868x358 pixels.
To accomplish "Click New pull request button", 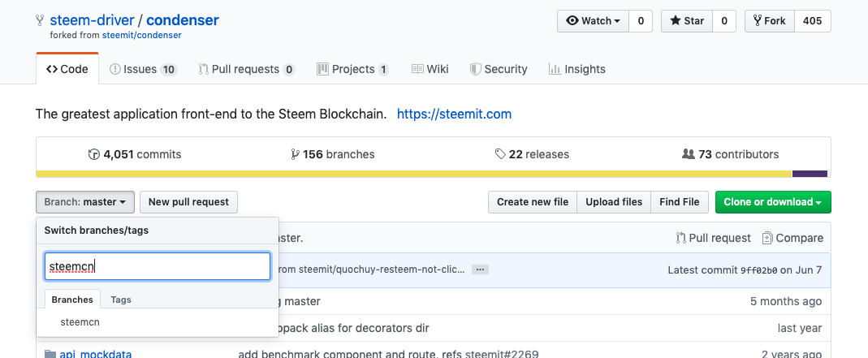I will tap(188, 202).
